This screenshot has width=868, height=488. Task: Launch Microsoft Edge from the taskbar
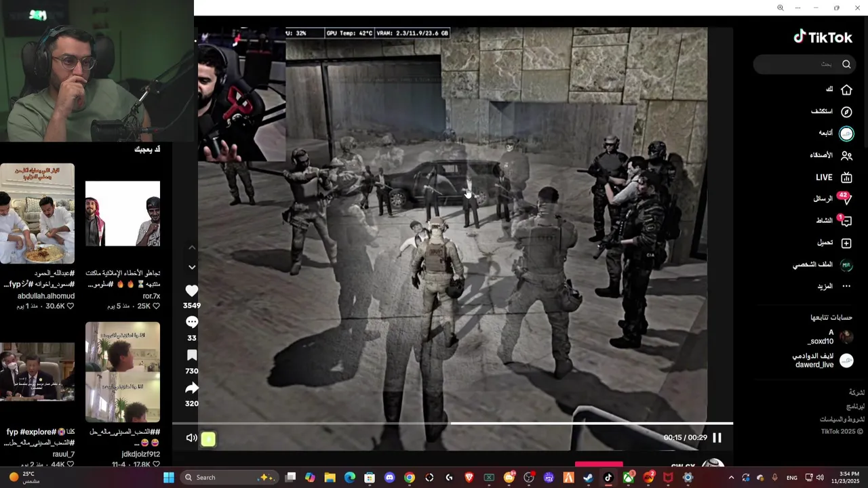coord(350,478)
